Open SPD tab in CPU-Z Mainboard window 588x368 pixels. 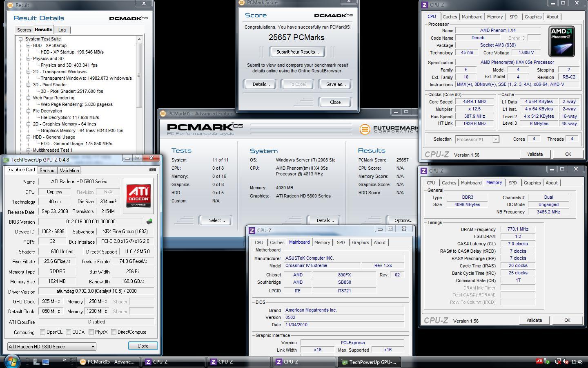[x=341, y=242]
